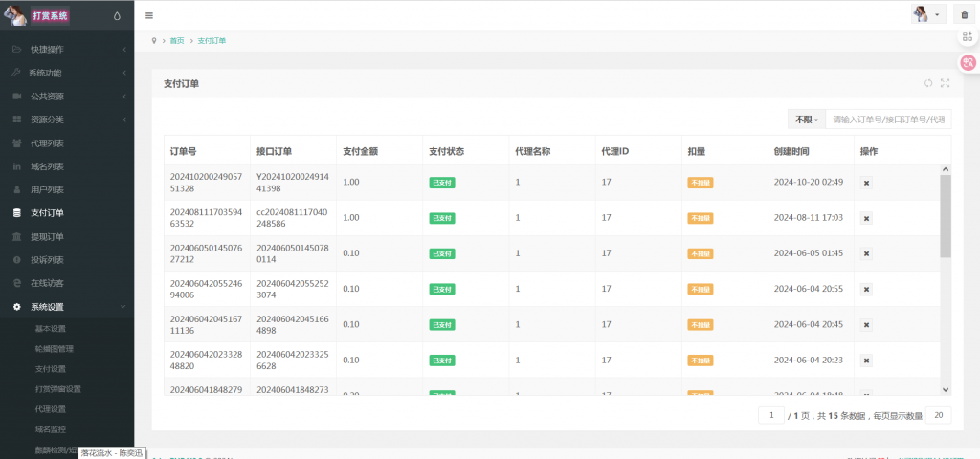
Task: Delete the order dated 2024-10-20 02:49
Action: click(x=867, y=182)
